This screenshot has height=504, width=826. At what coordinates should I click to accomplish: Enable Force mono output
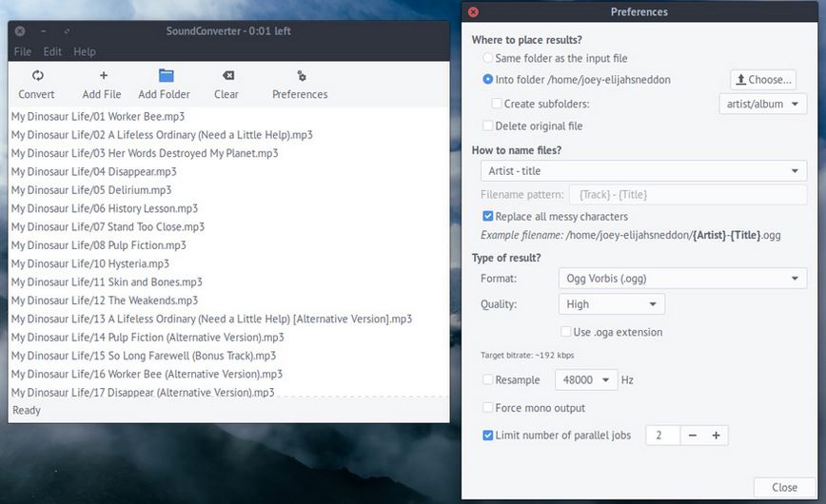(488, 408)
